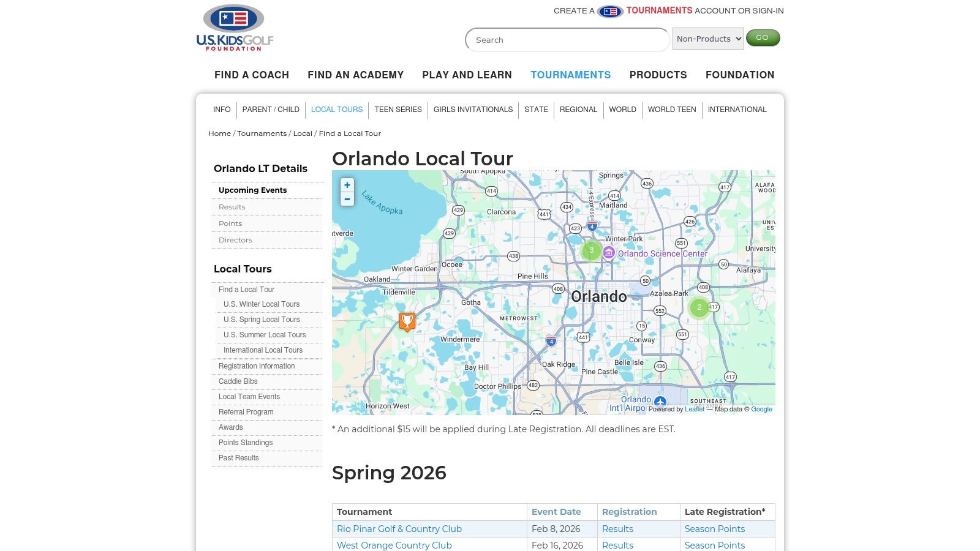Click the Home breadcrumb link
The width and height of the screenshot is (980, 551).
(x=219, y=133)
